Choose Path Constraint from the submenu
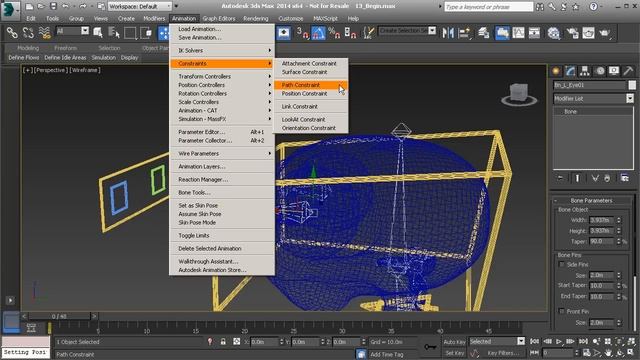This screenshot has height=360, width=640. (311, 85)
